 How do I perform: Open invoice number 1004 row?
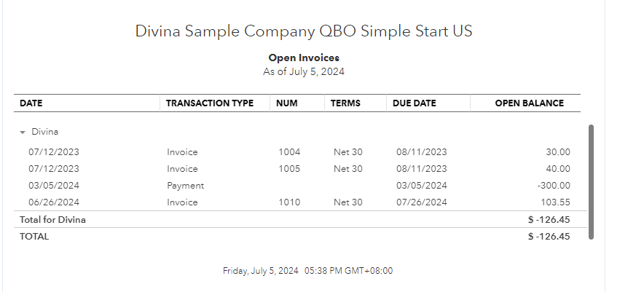click(289, 152)
